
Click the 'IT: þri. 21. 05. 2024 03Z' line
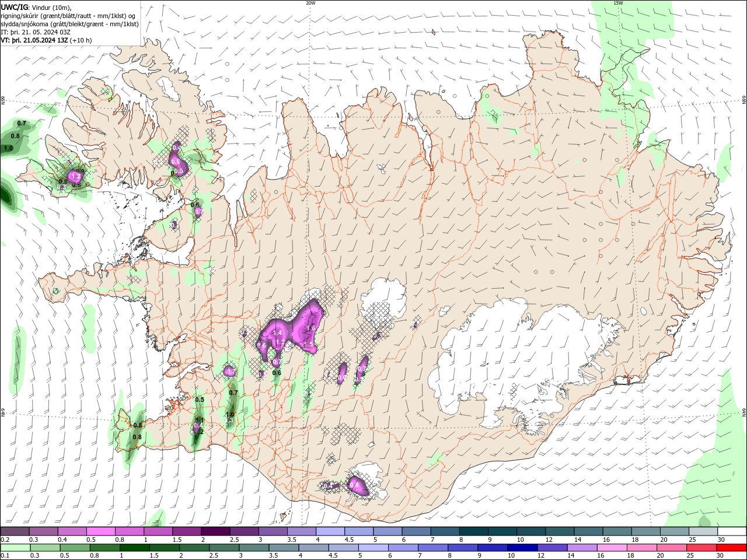(x=36, y=32)
